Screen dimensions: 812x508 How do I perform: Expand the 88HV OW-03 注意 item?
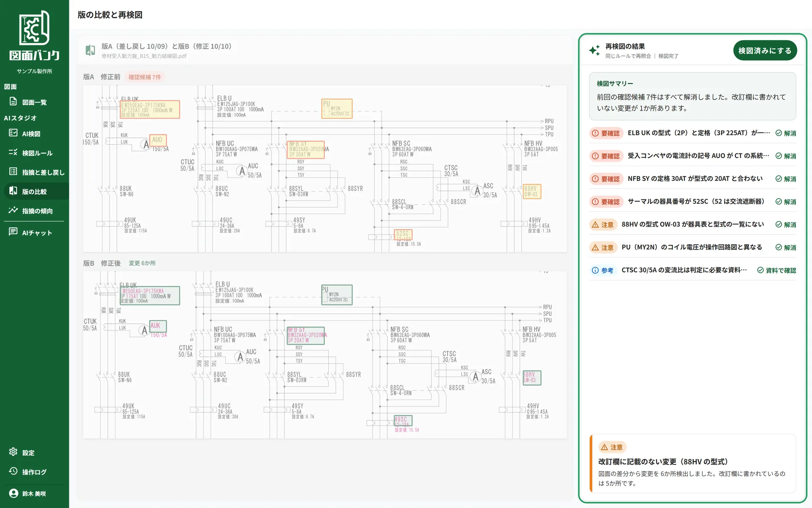pos(692,224)
